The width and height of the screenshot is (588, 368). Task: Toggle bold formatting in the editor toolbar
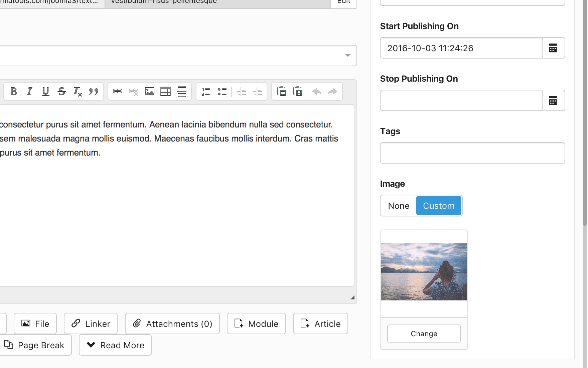(14, 91)
